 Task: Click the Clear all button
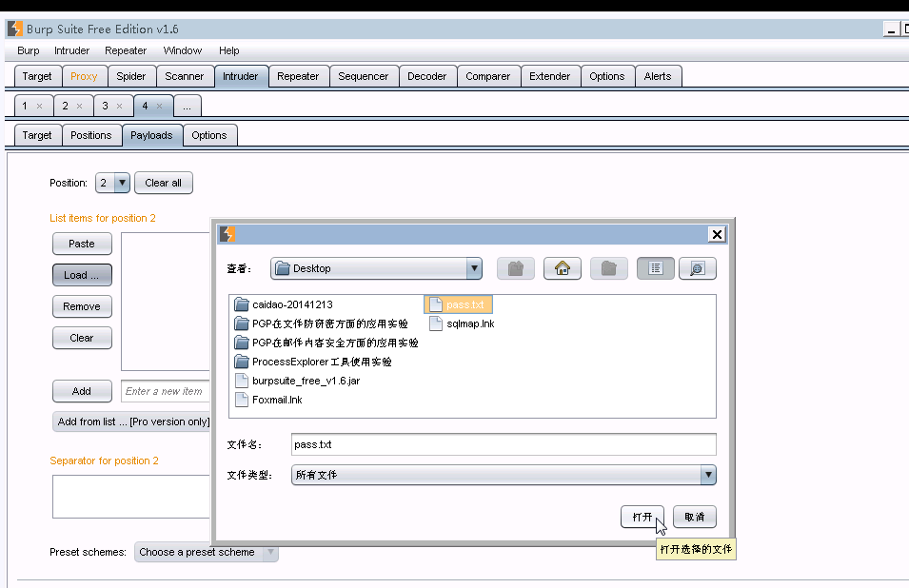tap(164, 183)
